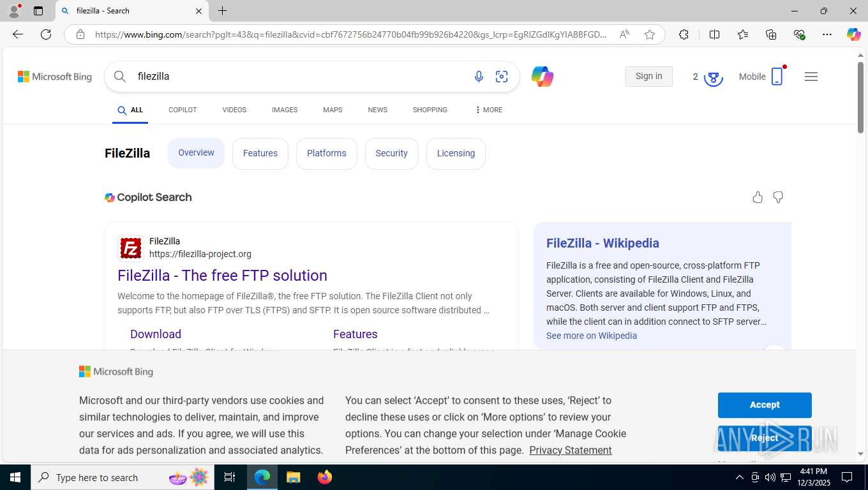Open the Download sublink
The height and width of the screenshot is (490, 868).
click(156, 334)
